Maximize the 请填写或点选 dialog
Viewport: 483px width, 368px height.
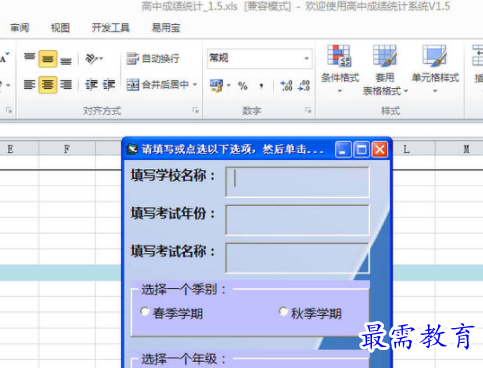pos(361,149)
